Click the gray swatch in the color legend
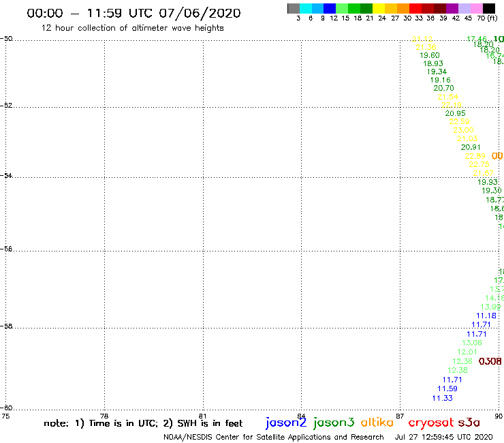This screenshot has width=504, height=443. pos(294,8)
